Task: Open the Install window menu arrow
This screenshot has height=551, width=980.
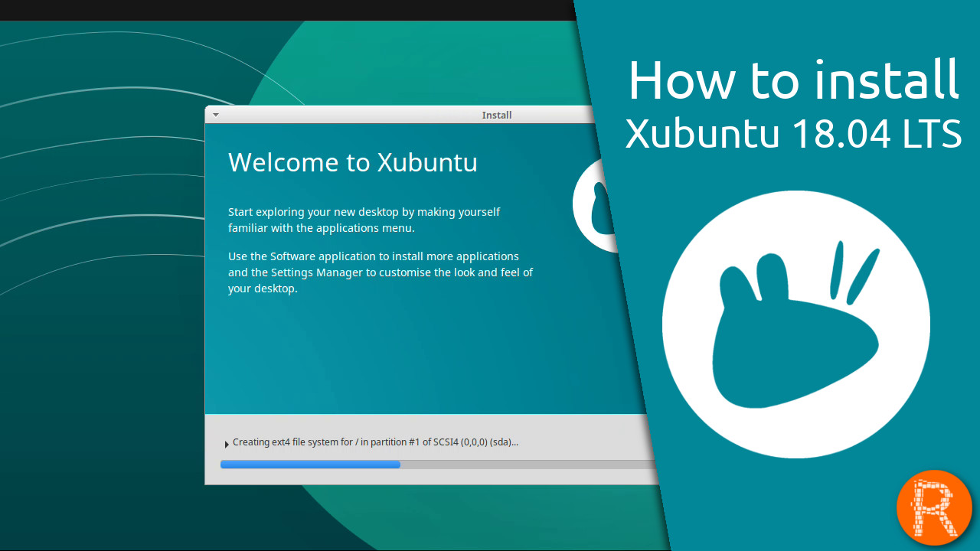Action: pyautogui.click(x=216, y=115)
